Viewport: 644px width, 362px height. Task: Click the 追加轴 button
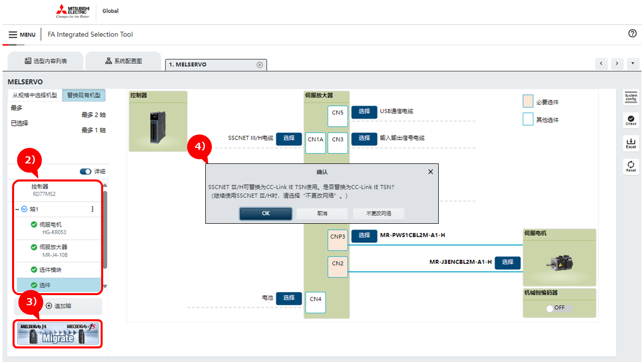[58, 306]
